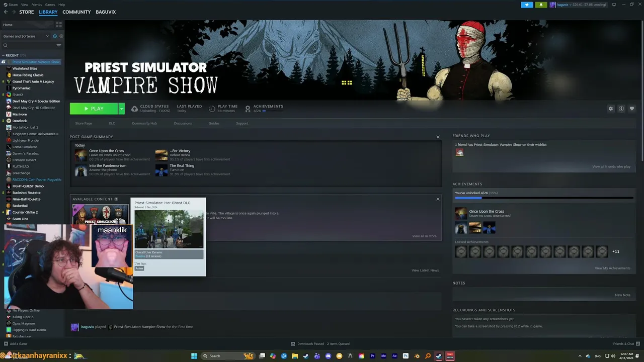Select Wasteland Bites in library list
This screenshot has width=644, height=362.
coord(25,68)
